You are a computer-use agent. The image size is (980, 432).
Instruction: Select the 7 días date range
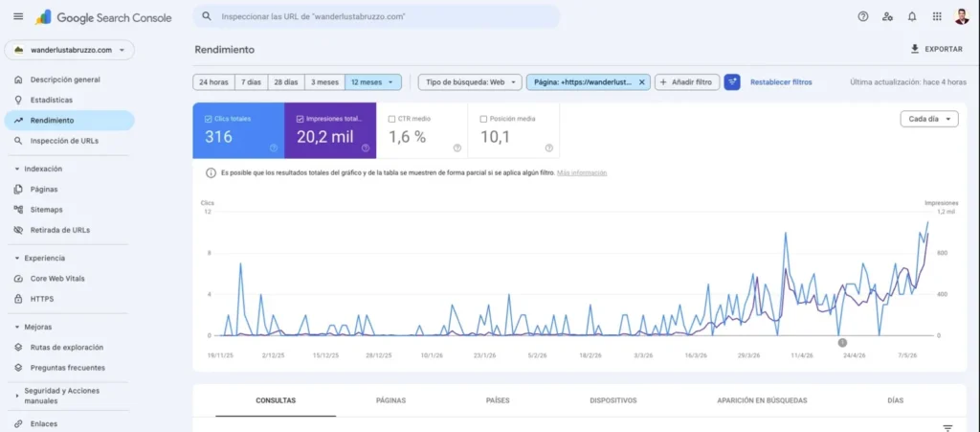(252, 82)
